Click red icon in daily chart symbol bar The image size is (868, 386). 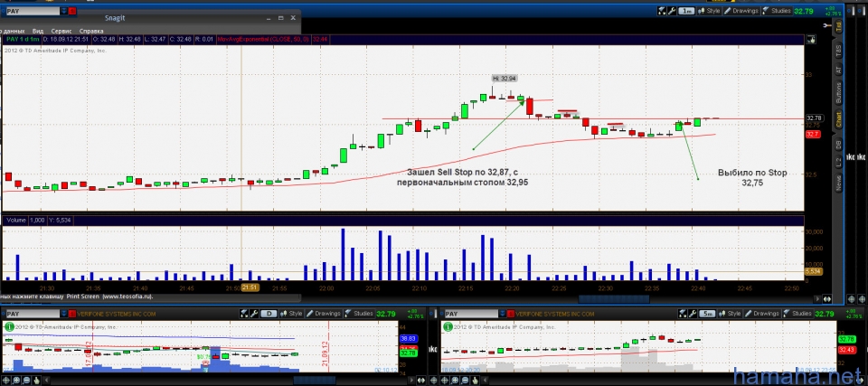(x=72, y=314)
